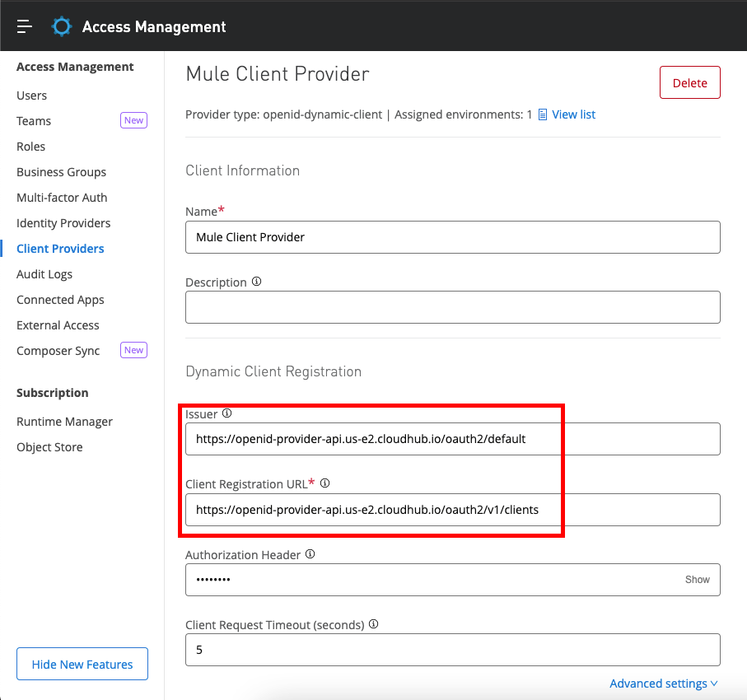
Task: Click the Client Registration URL info icon
Action: tap(324, 483)
